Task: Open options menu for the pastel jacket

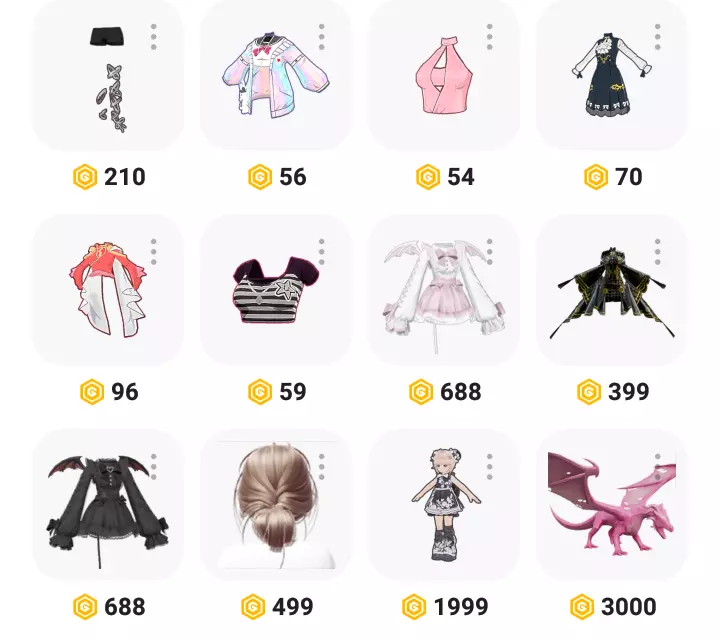Action: 321,37
